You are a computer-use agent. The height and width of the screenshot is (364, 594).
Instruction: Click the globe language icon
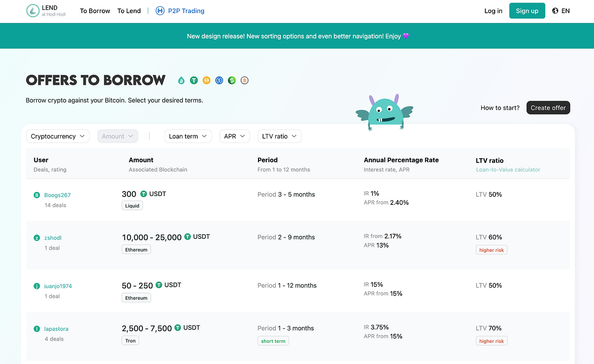coord(555,11)
